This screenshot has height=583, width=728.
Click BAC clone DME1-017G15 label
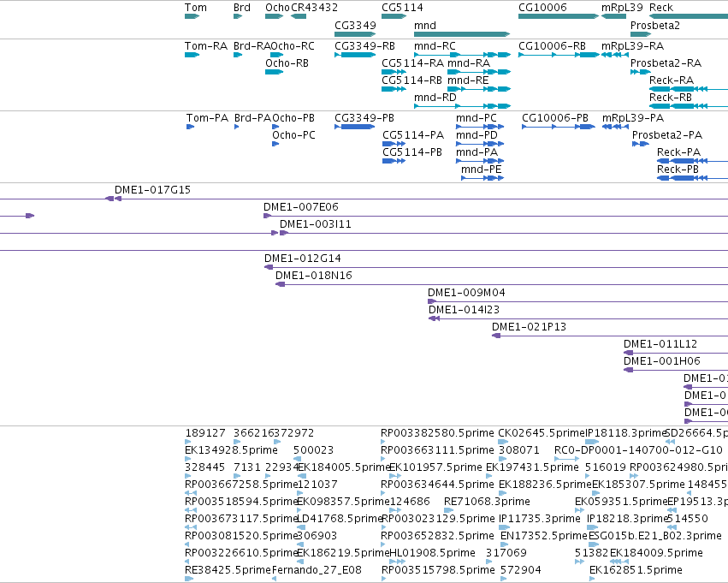click(x=153, y=190)
